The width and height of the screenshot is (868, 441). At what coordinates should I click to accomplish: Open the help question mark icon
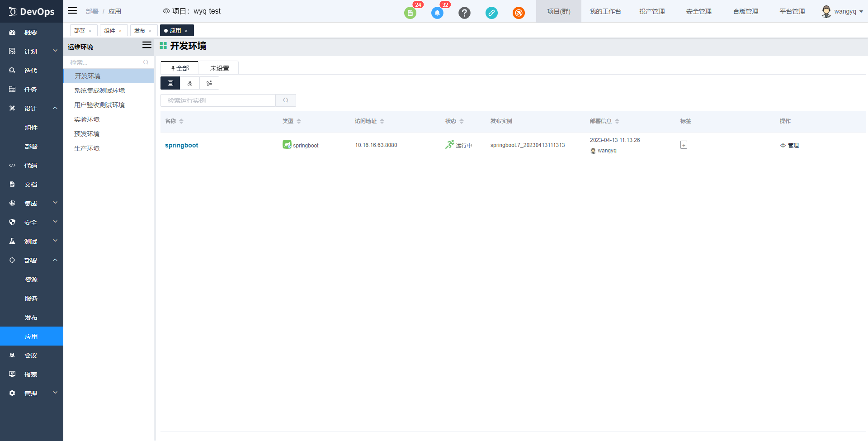click(464, 13)
